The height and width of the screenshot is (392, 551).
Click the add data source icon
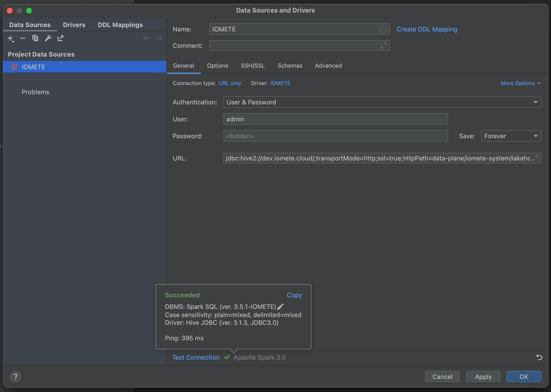coord(11,38)
